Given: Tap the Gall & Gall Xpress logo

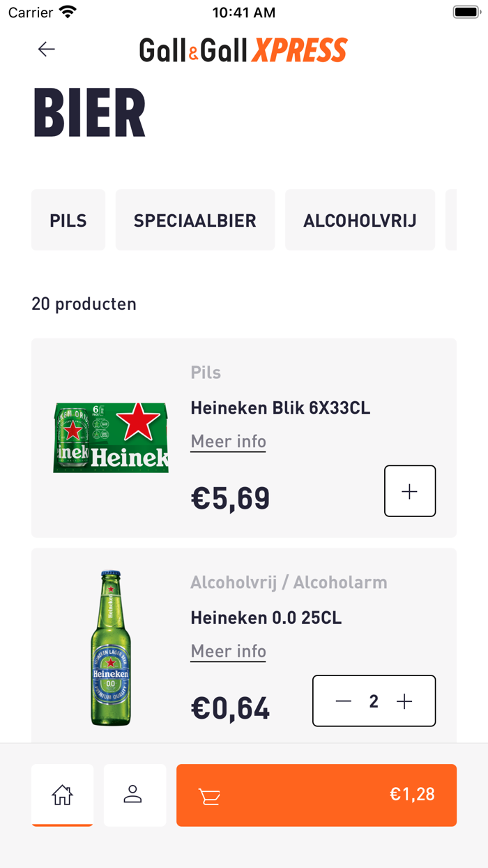Looking at the screenshot, I should point(243,50).
